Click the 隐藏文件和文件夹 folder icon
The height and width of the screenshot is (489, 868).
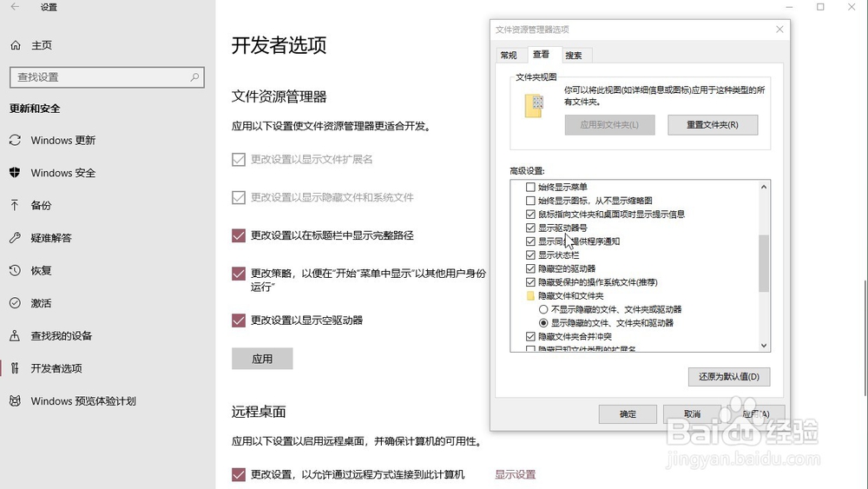530,295
